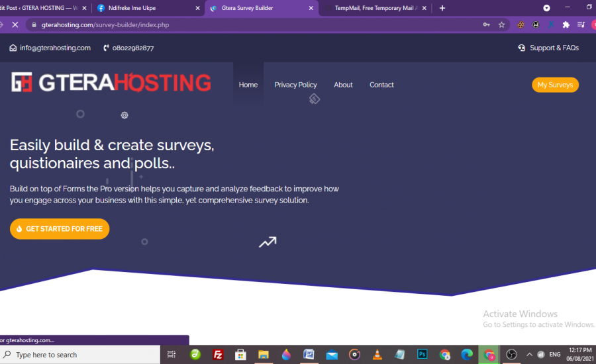Switch to the GTERA HOSTING edit post tab
The image size is (596, 364).
coord(44,8)
